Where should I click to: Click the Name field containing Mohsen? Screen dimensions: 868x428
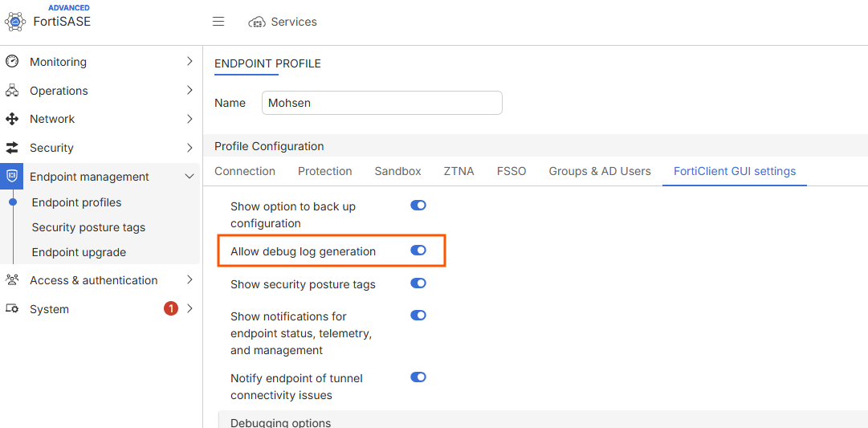click(x=382, y=103)
